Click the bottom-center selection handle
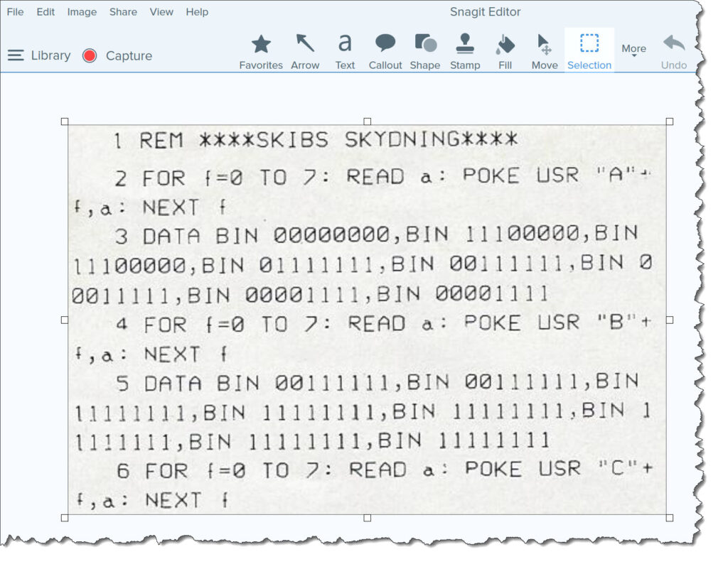Viewport: 728px width, 569px height. (368, 518)
